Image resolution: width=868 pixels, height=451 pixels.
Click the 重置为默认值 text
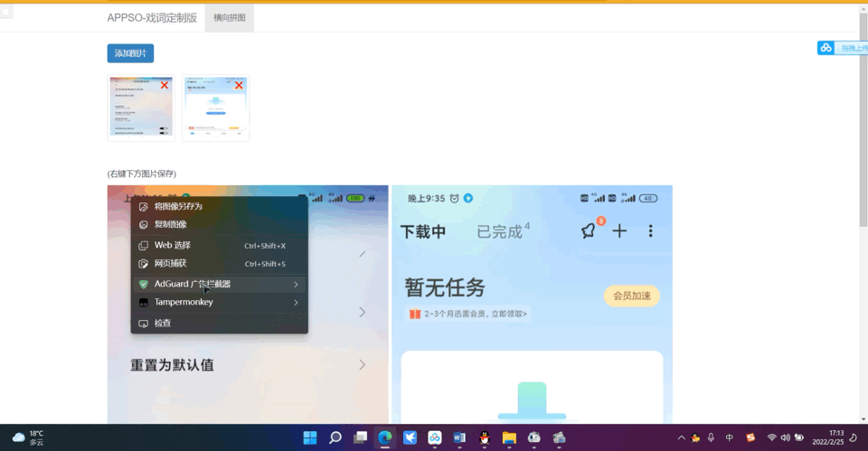pos(172,364)
